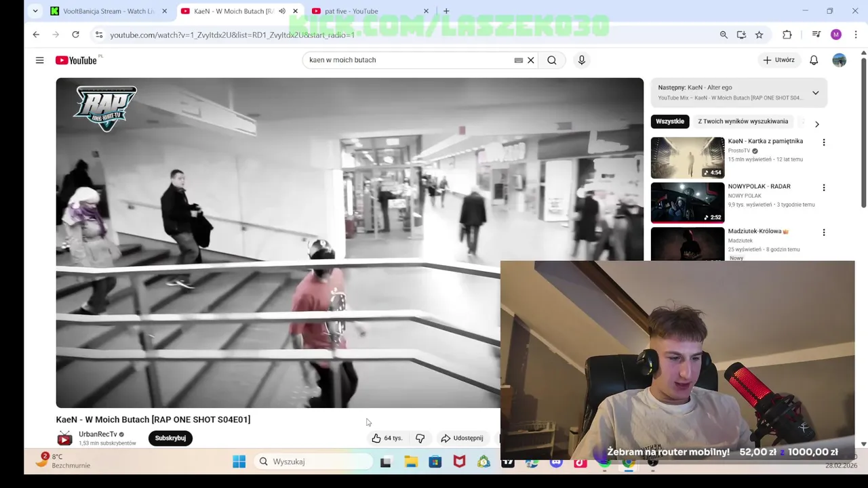Install the app from address bar icon
868x488 pixels.
(x=741, y=35)
